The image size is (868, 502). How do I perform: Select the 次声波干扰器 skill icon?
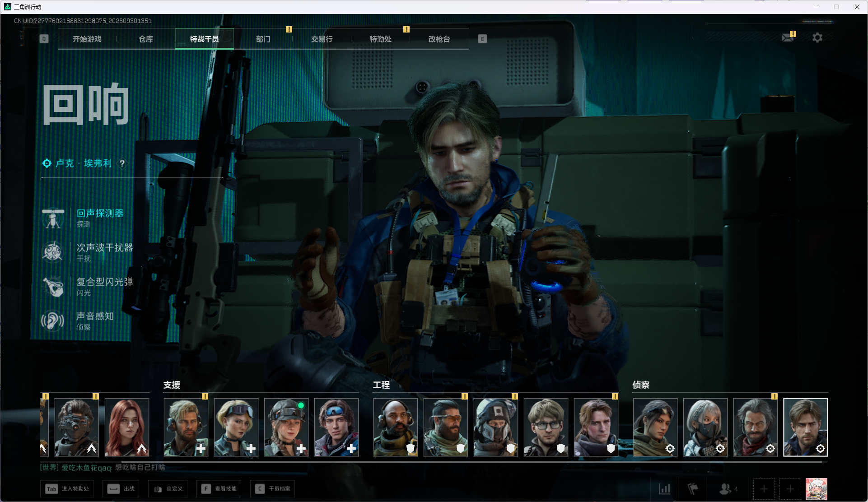point(53,252)
